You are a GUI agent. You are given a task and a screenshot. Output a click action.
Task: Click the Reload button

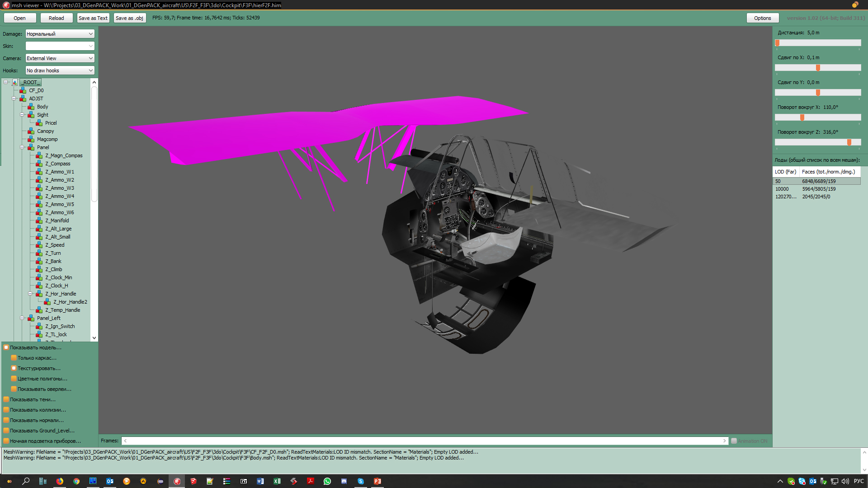[x=57, y=18]
